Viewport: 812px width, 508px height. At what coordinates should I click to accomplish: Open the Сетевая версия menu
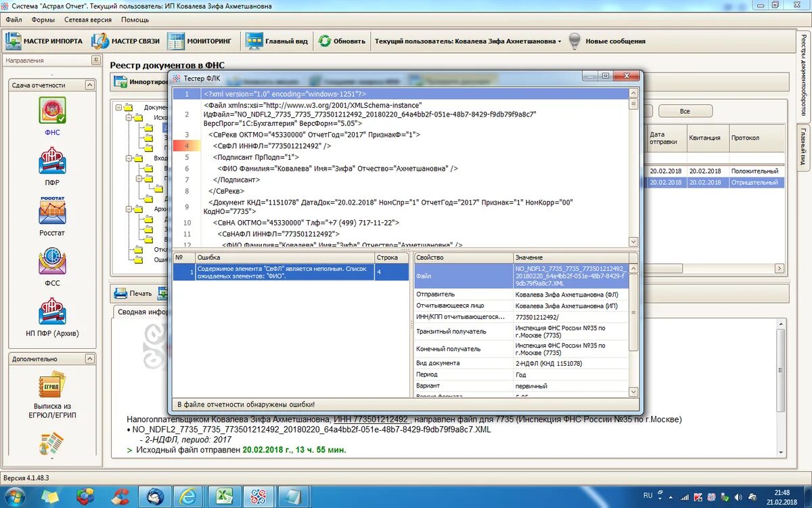(88, 20)
